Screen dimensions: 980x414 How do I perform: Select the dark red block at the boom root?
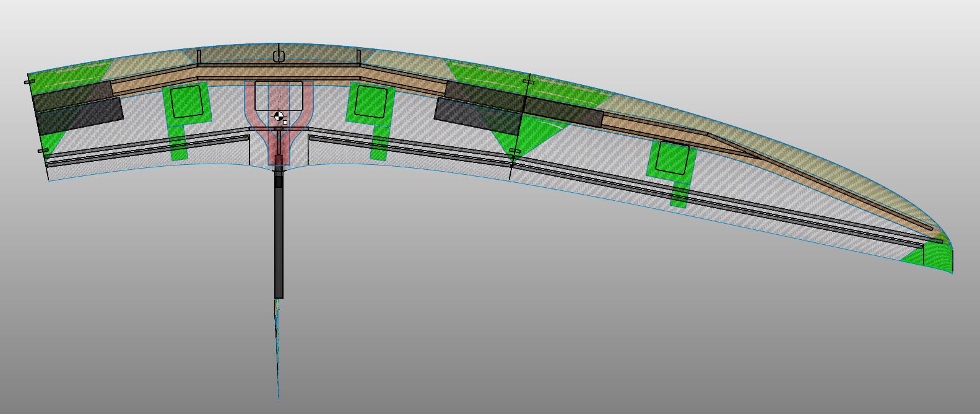point(278,160)
